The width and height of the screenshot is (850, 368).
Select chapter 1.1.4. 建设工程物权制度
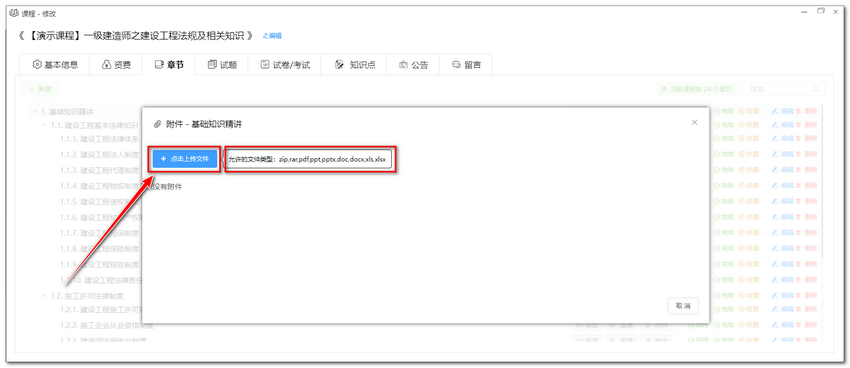99,186
